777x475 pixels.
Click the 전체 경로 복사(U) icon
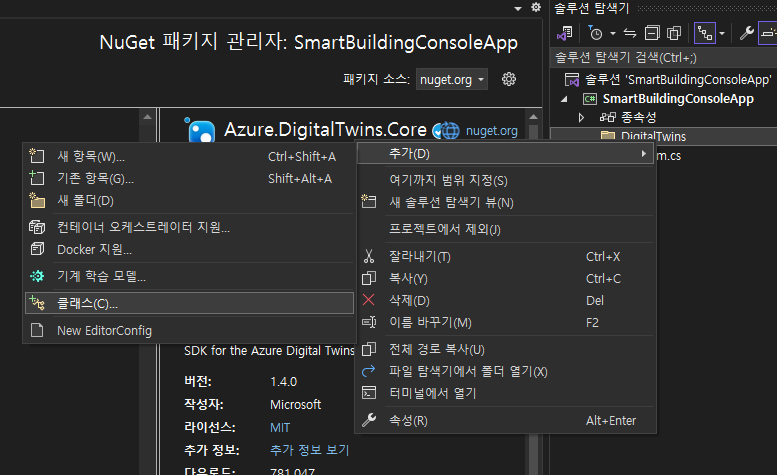pos(369,349)
